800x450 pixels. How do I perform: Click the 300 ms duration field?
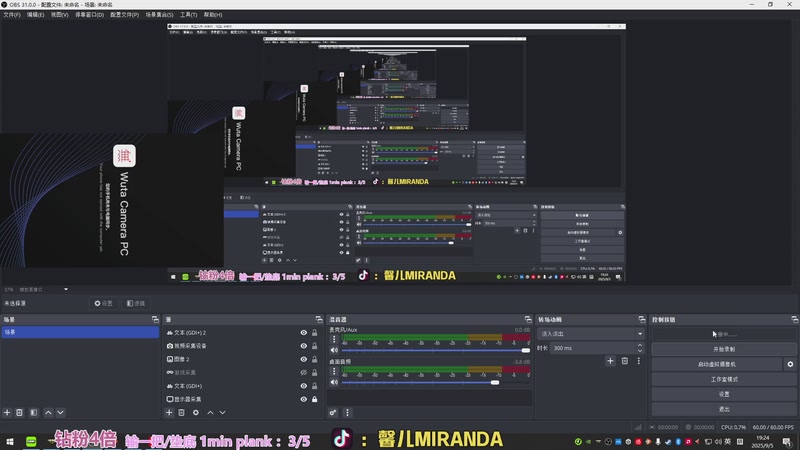click(592, 348)
